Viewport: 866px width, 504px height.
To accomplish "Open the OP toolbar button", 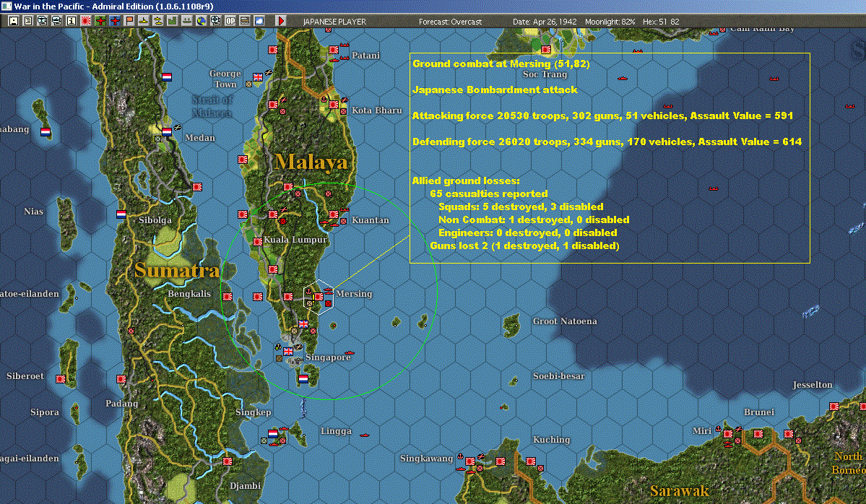I will click(230, 21).
